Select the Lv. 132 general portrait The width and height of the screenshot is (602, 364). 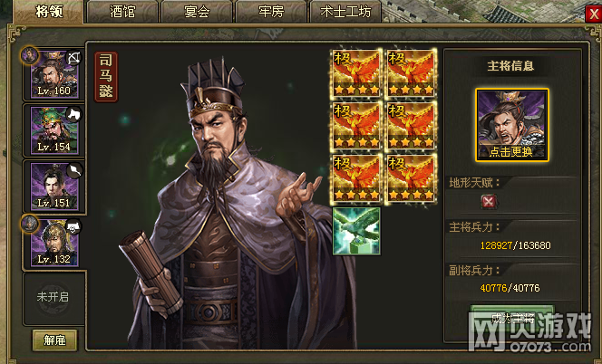tap(54, 243)
